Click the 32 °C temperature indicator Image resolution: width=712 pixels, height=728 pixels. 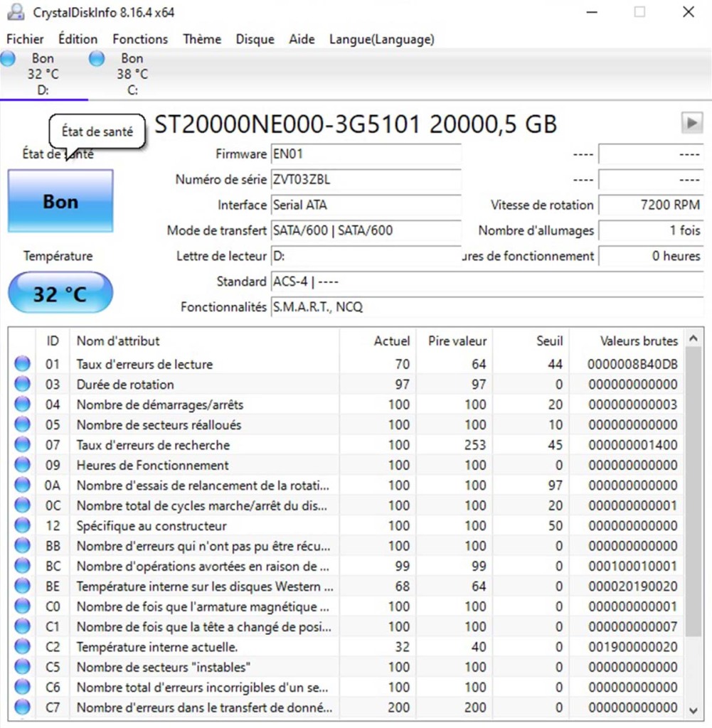60,292
